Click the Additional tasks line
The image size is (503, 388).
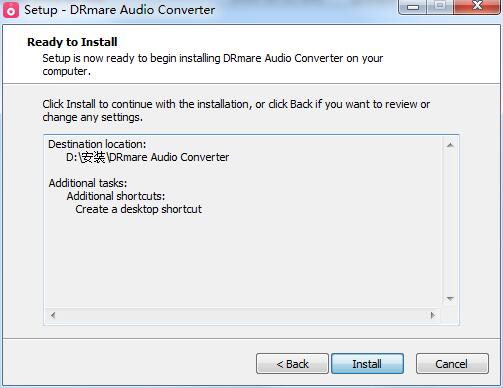click(88, 183)
